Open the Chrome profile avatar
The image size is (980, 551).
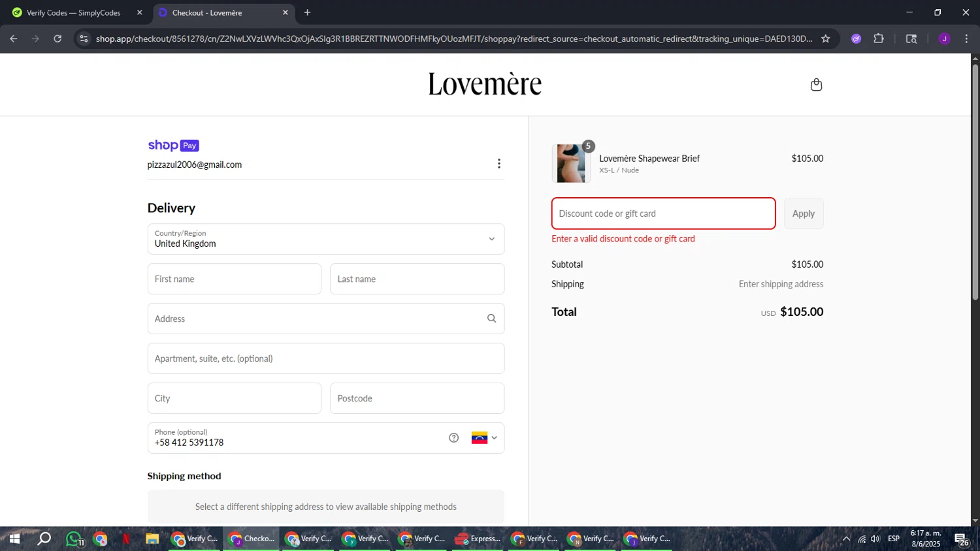(x=944, y=39)
